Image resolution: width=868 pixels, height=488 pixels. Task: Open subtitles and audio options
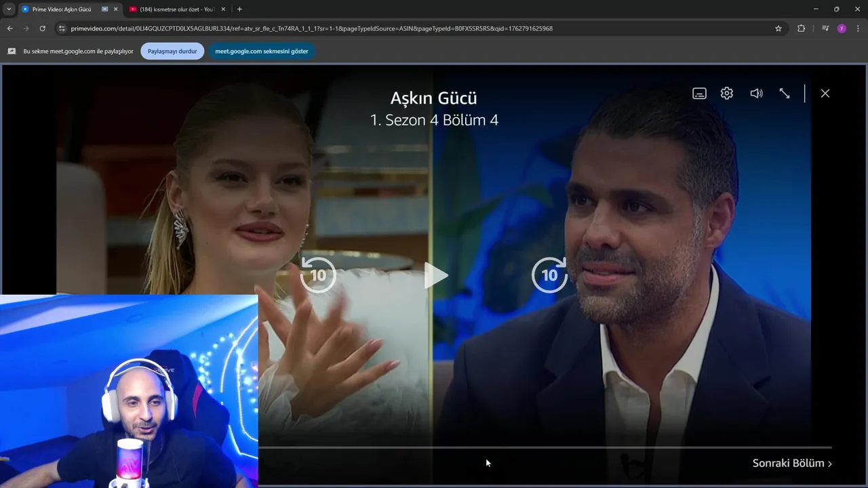[x=699, y=94]
